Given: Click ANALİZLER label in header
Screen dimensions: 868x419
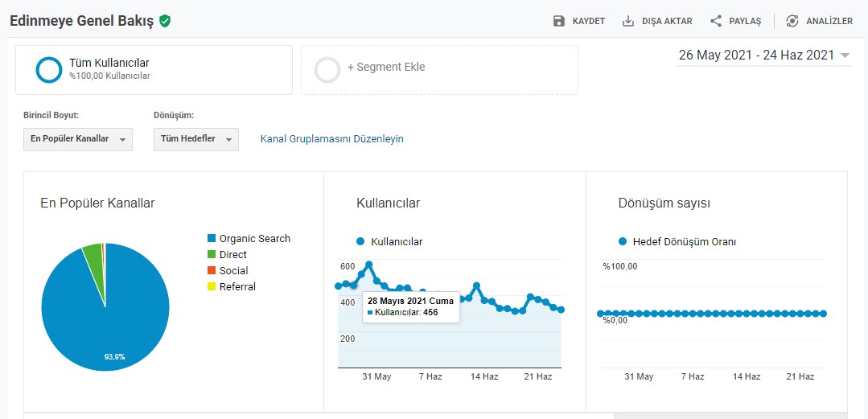Looking at the screenshot, I should [x=829, y=22].
